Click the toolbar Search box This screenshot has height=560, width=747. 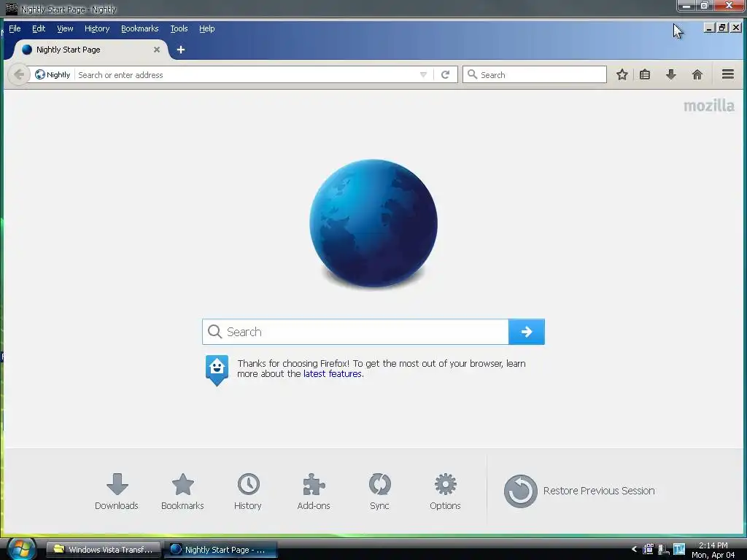click(535, 75)
